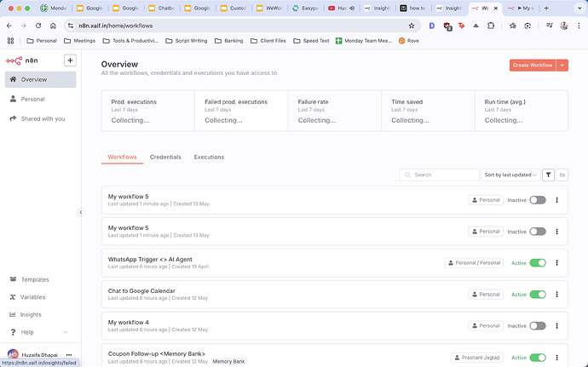Open actions menu for first My workflow 5
The image size is (588, 367).
click(x=556, y=200)
